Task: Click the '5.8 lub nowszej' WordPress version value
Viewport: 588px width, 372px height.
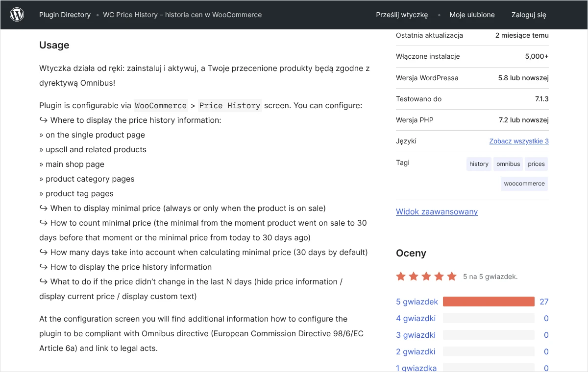Action: 523,78
